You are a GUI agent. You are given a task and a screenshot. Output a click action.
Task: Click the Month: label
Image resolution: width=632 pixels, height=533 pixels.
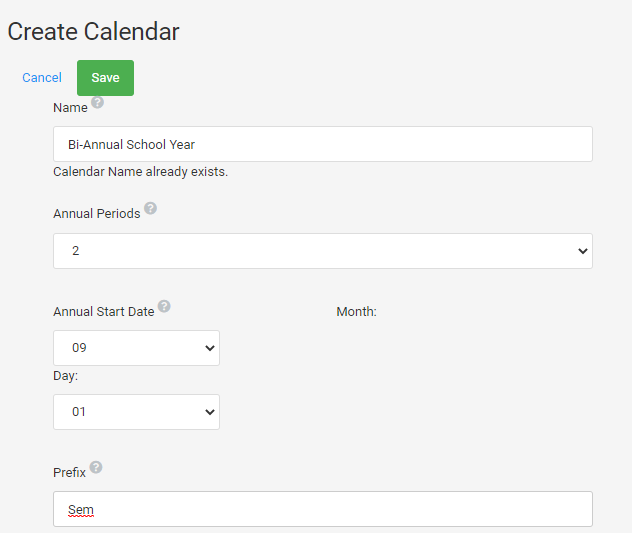356,312
